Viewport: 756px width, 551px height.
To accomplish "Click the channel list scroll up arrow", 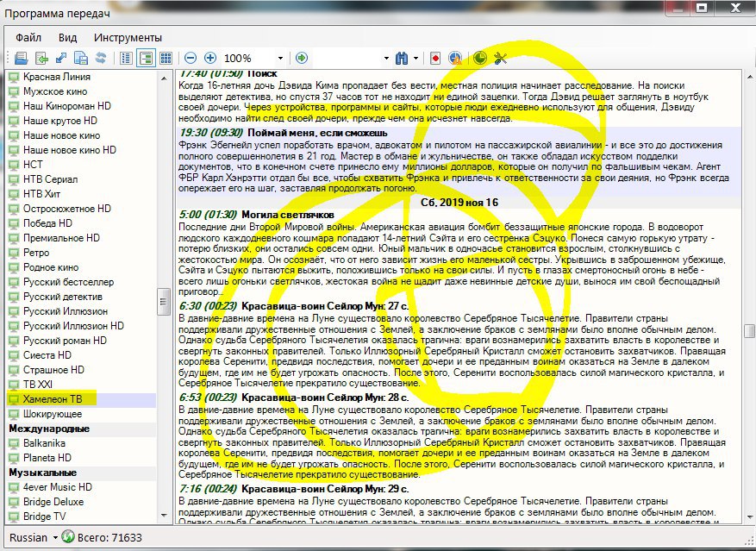I will [164, 78].
